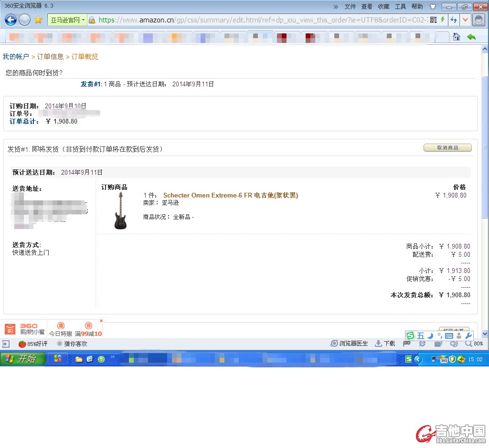Click the 取消商品 button
This screenshot has height=448, width=489.
447,148
